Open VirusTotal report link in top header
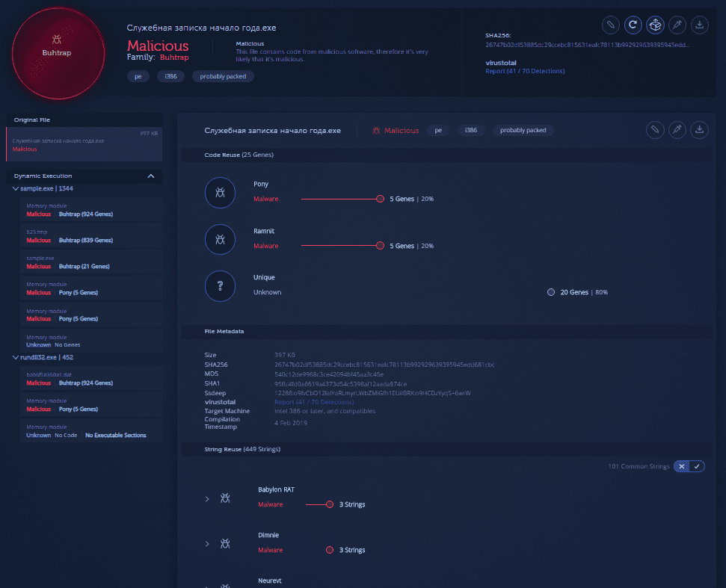 coord(525,71)
